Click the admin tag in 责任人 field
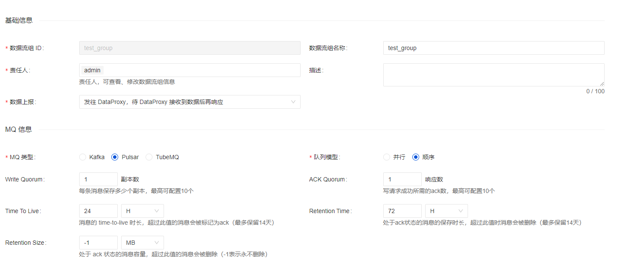Screen dimensions: 644x270 click(92, 70)
